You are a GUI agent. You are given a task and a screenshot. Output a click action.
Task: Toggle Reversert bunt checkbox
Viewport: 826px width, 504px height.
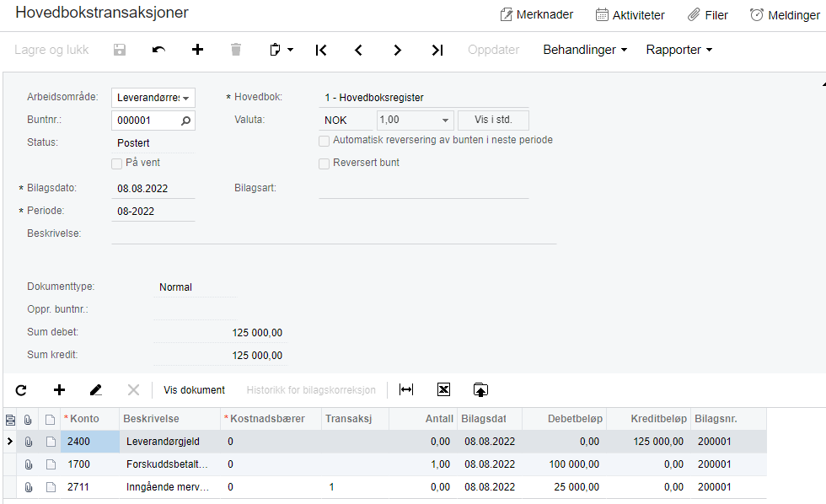(x=324, y=164)
